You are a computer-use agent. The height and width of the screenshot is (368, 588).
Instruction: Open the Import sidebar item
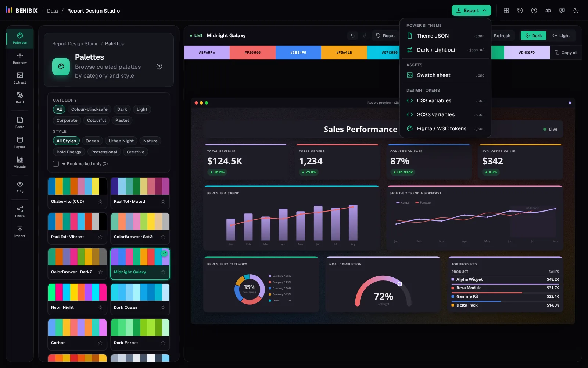coord(20,231)
